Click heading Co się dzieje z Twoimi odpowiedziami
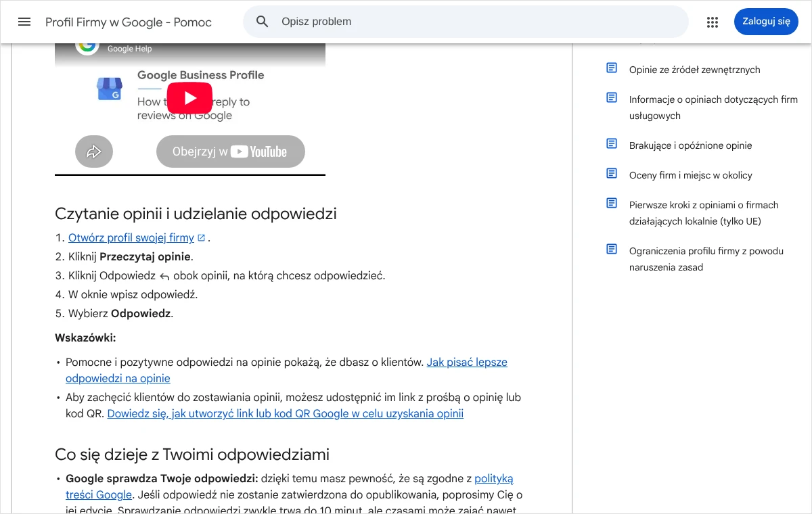 coord(192,453)
